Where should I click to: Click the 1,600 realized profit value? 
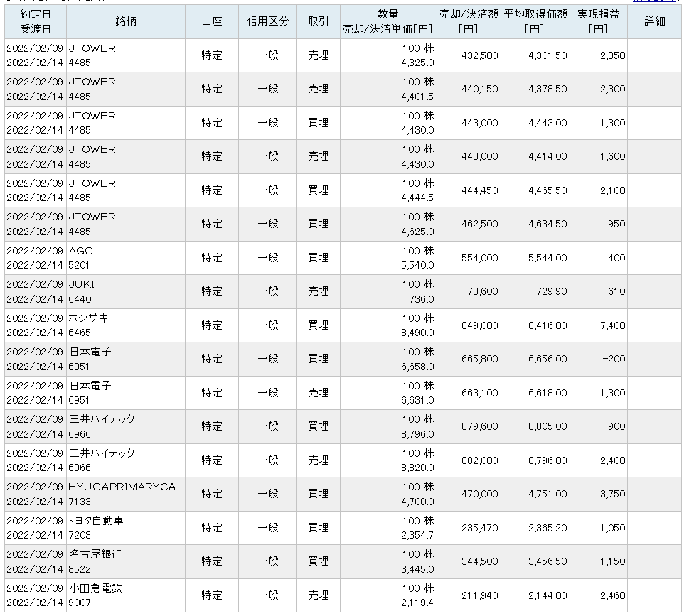pyautogui.click(x=612, y=156)
